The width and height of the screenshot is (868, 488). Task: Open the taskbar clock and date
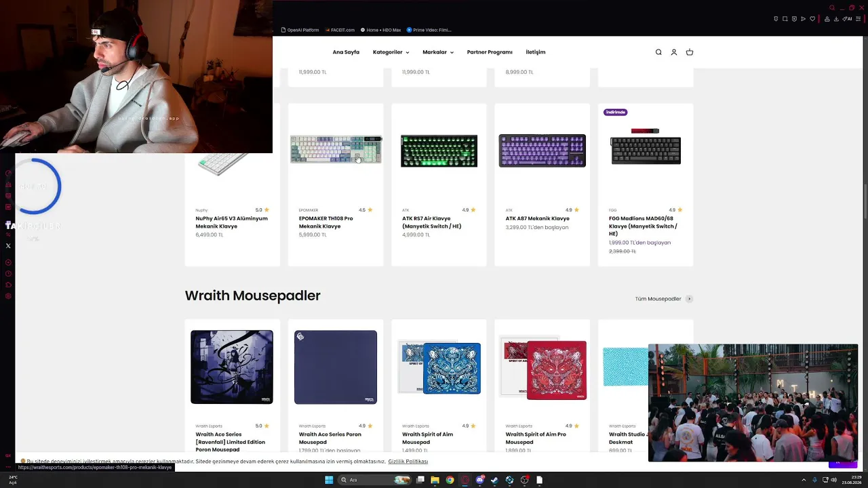point(852,480)
